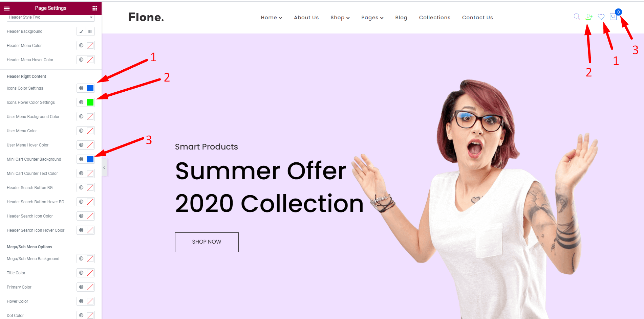The width and height of the screenshot is (644, 319).
Task: Open the shopping cart icon
Action: click(613, 17)
